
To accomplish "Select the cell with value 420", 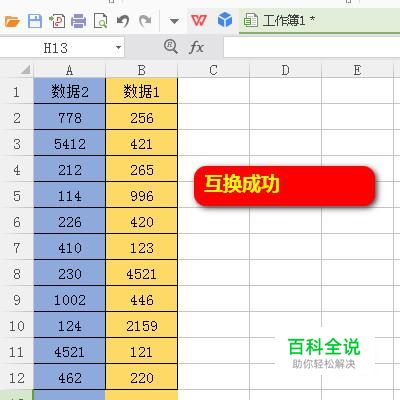I will 141,222.
